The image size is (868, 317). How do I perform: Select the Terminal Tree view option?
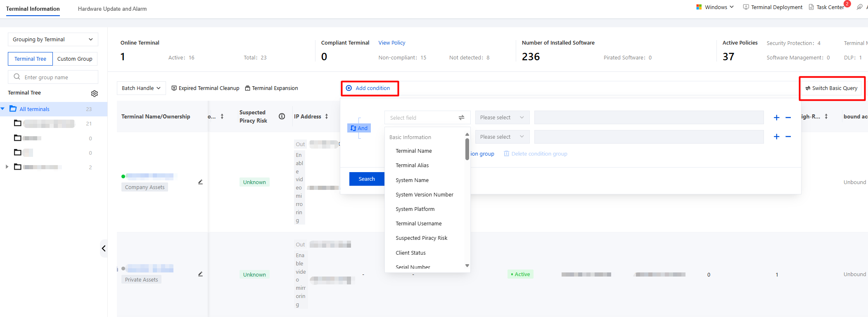(30, 59)
